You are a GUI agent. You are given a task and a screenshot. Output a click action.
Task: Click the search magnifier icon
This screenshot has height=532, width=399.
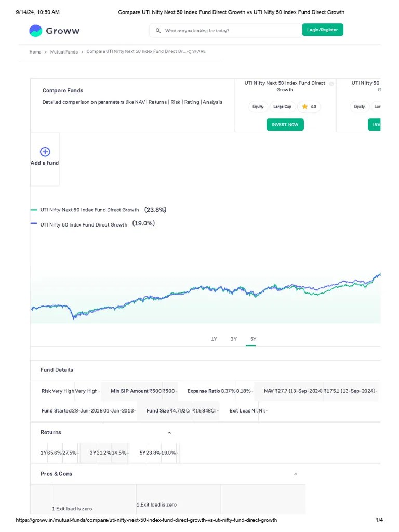(x=158, y=31)
